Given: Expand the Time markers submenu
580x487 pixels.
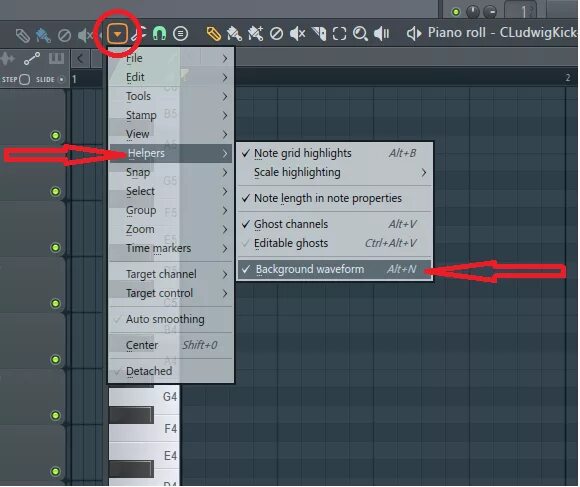Looking at the screenshot, I should pyautogui.click(x=171, y=248).
